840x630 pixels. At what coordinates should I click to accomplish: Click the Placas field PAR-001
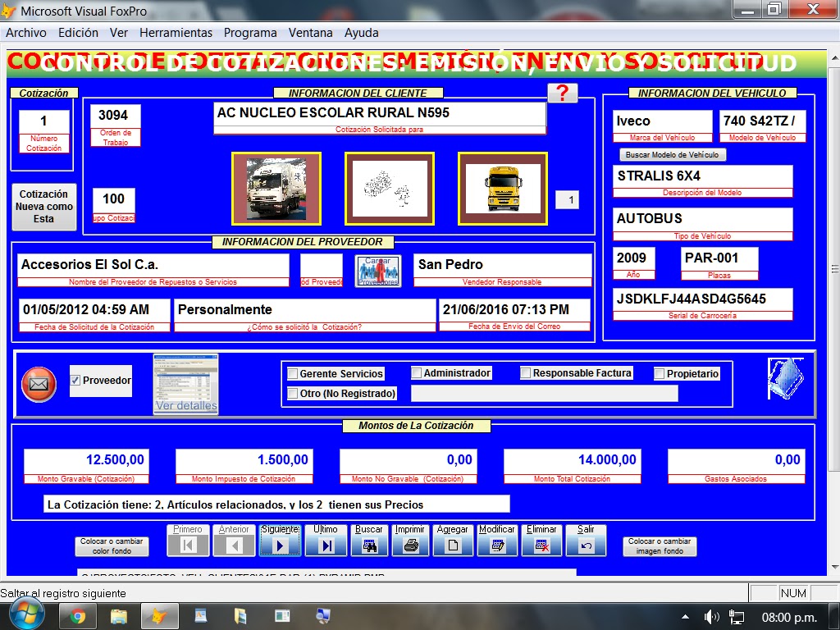tap(719, 258)
